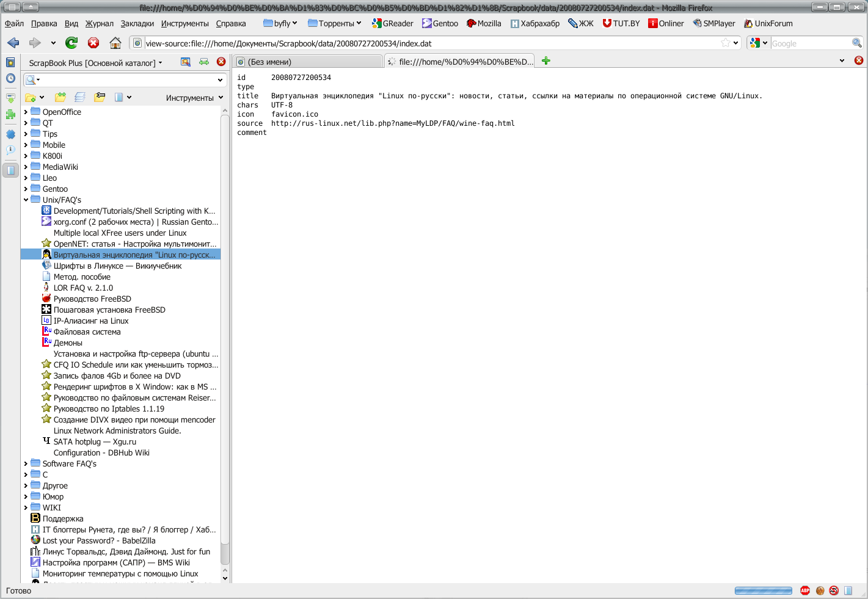
Task: Go back with the blue Back arrow
Action: coord(13,43)
